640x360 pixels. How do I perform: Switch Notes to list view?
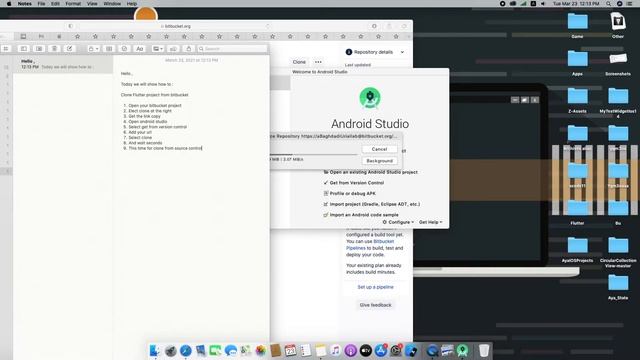(x=24, y=49)
